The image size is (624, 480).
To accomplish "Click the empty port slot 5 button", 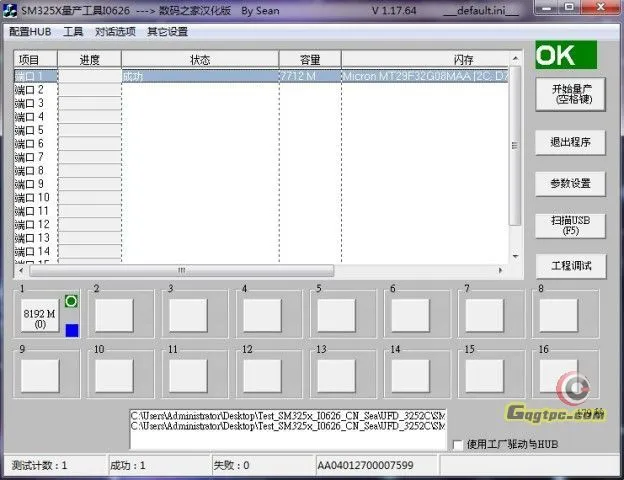I will point(336,315).
